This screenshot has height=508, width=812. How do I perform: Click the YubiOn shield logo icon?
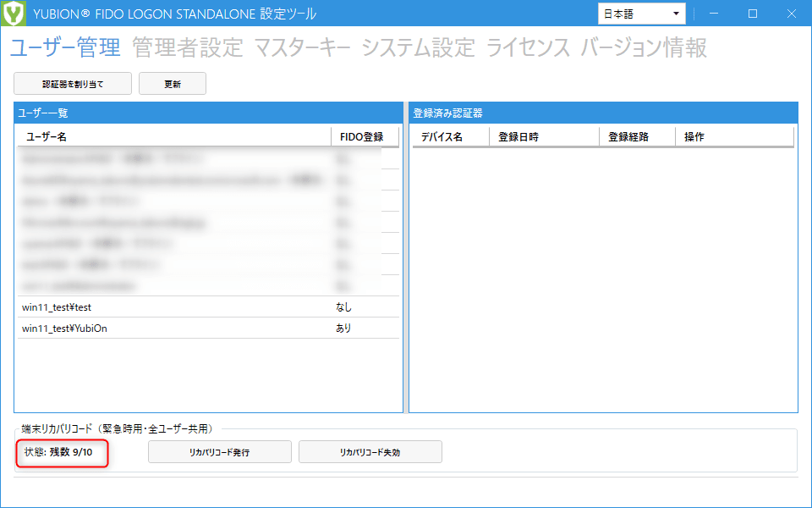(x=13, y=13)
